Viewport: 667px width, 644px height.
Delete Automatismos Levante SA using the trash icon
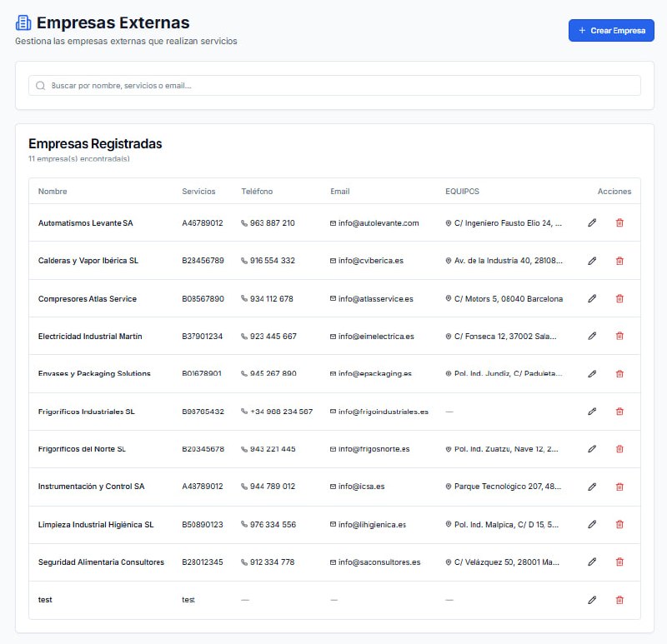point(619,222)
